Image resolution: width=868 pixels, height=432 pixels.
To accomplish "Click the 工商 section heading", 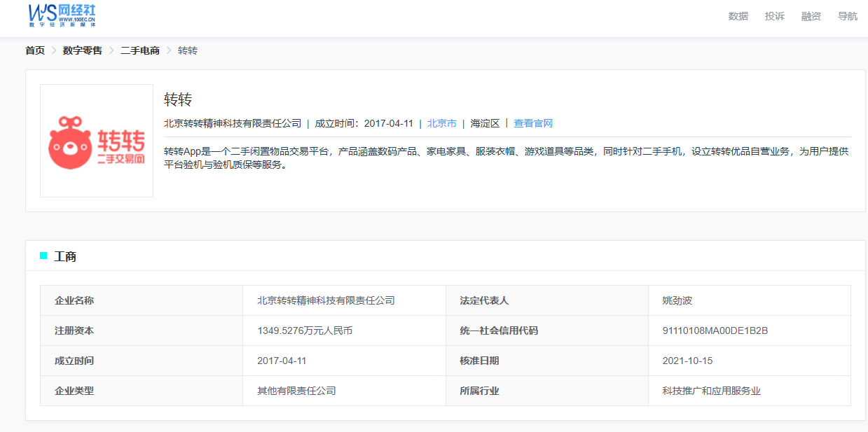I will (65, 256).
